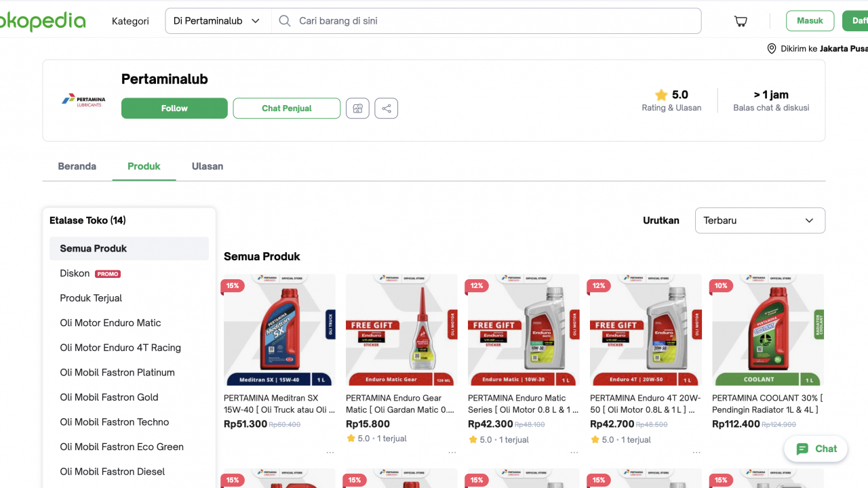
Task: Select the Semua Produk filter option
Action: tap(93, 248)
